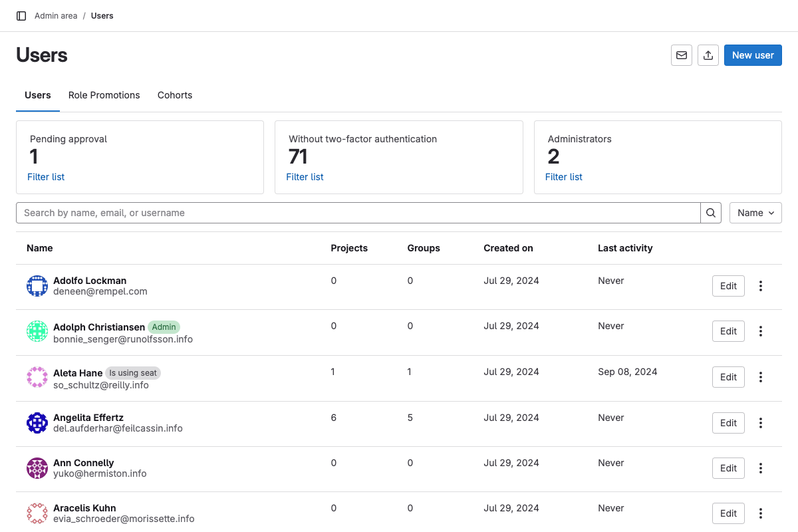
Task: Open the actions menu for Adolfo Lockman
Action: click(x=760, y=286)
